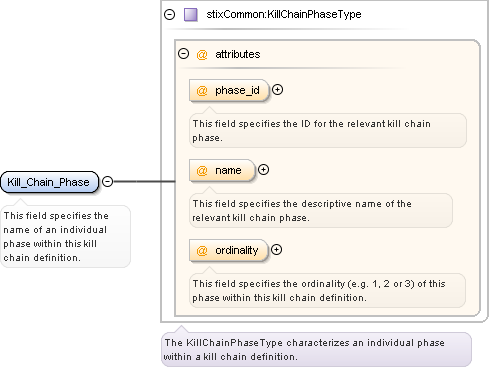Collapse the attributes section
This screenshot has height=370, width=490.
tap(183, 54)
